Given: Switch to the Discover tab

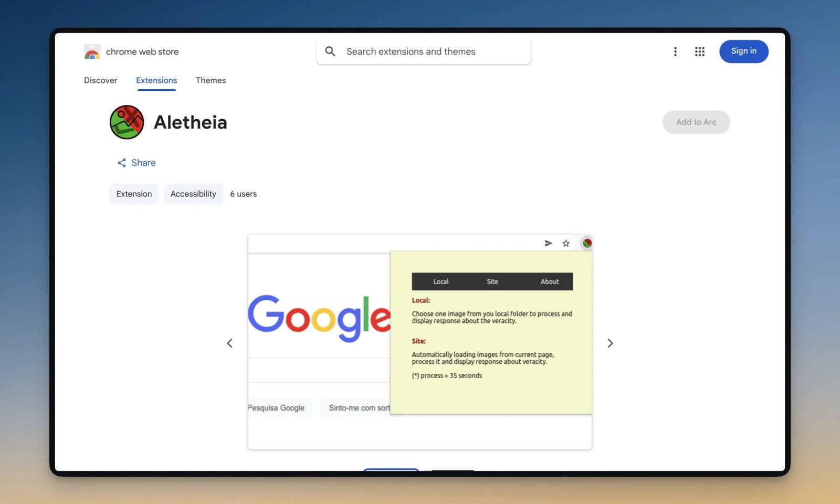Looking at the screenshot, I should point(100,80).
